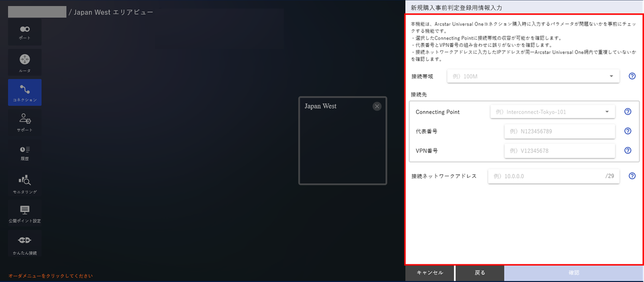Expand the 接続帯域 dropdown
The height and width of the screenshot is (282, 644).
pos(533,77)
